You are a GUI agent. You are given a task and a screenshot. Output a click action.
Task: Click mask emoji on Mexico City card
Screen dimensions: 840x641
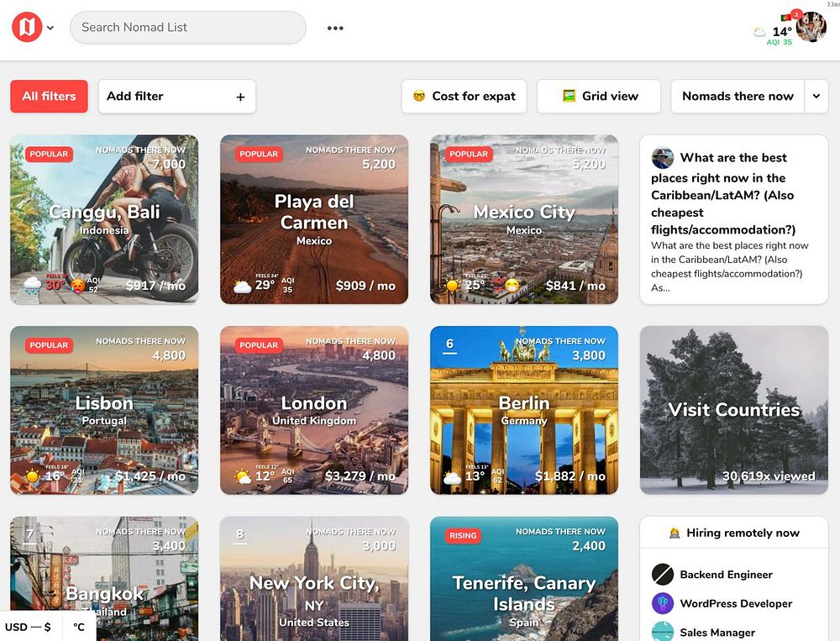(512, 286)
